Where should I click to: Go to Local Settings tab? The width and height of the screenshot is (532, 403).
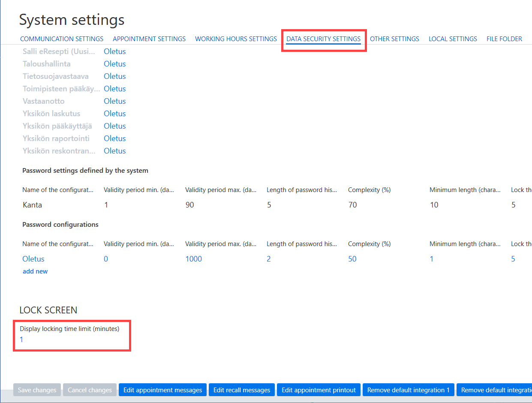(x=453, y=39)
